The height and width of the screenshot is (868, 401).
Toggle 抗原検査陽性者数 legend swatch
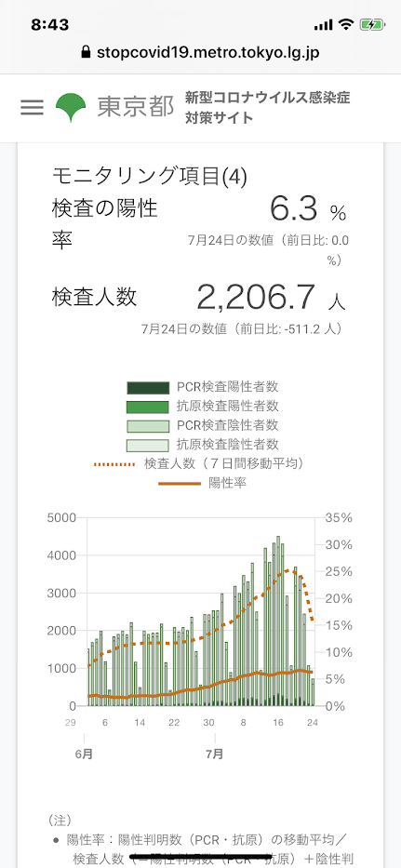[x=148, y=407]
